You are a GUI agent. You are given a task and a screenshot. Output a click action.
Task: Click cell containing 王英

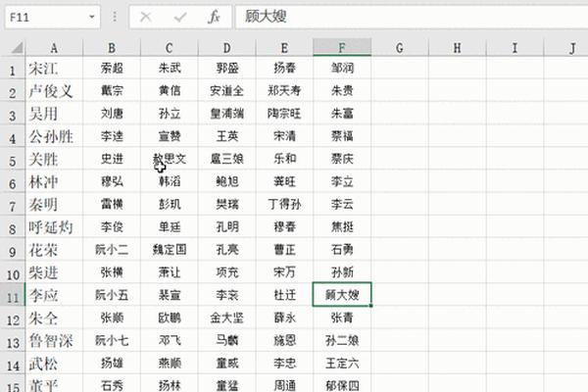pyautogui.click(x=227, y=136)
